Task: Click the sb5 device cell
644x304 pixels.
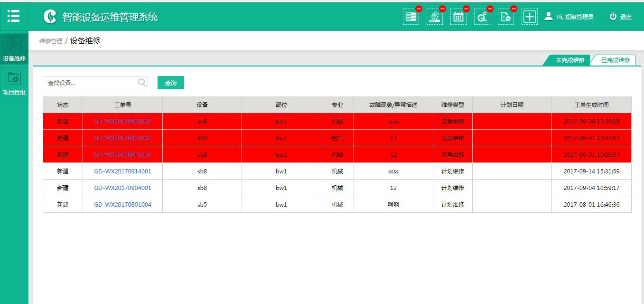Action: (x=202, y=204)
